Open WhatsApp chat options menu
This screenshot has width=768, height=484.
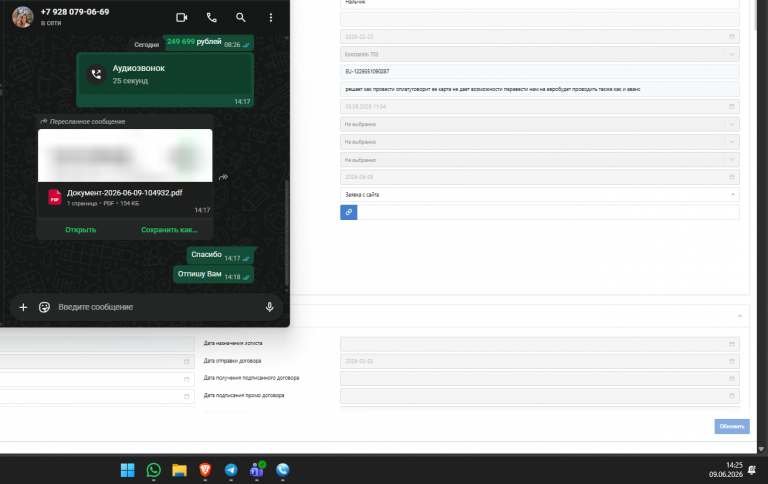271,18
